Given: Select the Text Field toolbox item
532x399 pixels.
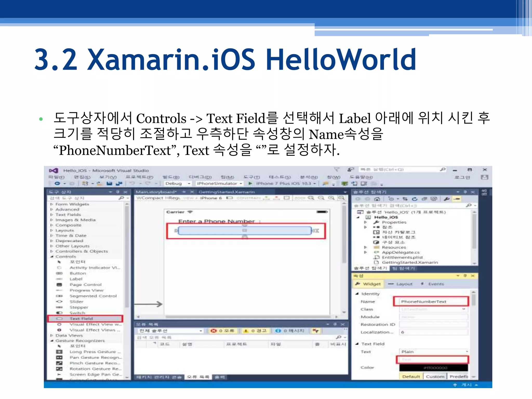Looking at the screenshot, I should pyautogui.click(x=85, y=318).
